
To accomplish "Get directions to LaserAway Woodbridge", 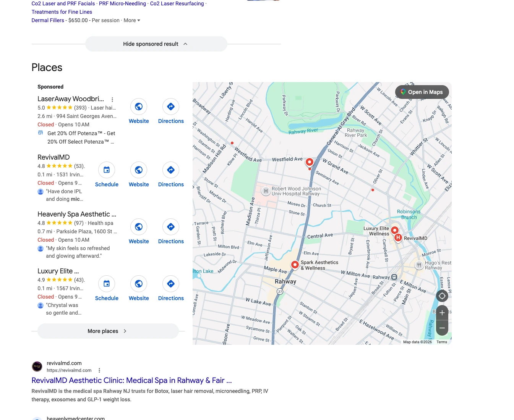I will click(x=171, y=107).
